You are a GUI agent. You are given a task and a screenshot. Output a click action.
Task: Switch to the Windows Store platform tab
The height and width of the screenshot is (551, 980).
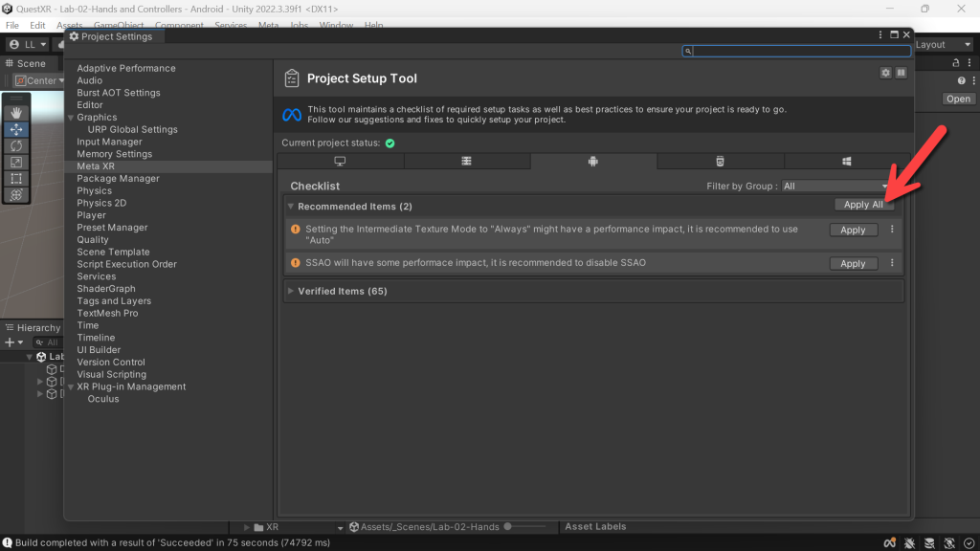click(847, 161)
